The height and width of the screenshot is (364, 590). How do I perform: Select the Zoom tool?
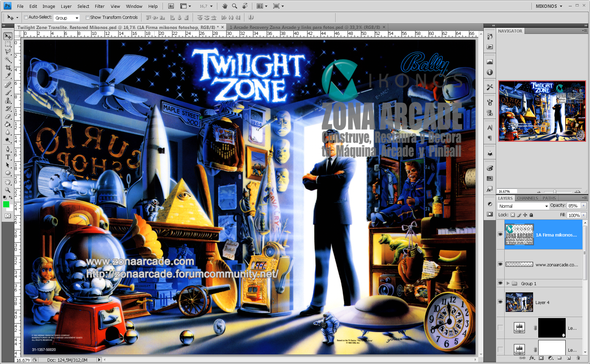(8, 190)
